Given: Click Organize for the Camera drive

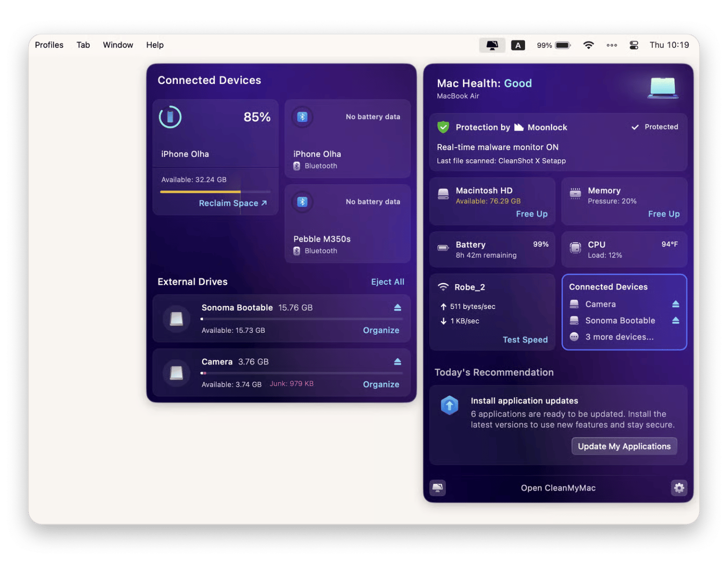Looking at the screenshot, I should (x=381, y=385).
